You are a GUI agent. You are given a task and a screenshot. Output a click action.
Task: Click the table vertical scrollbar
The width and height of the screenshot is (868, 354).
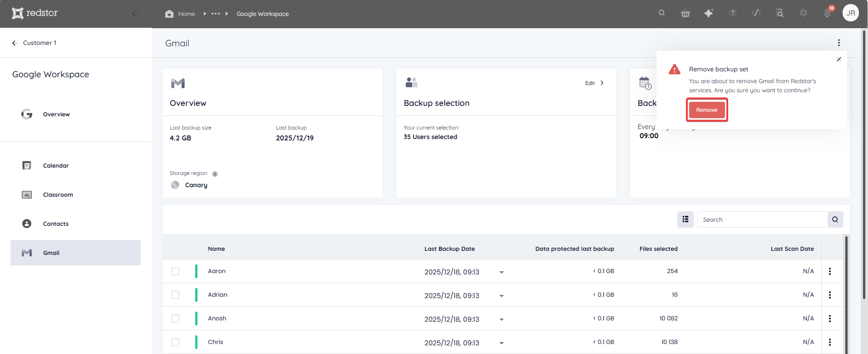tap(846, 294)
